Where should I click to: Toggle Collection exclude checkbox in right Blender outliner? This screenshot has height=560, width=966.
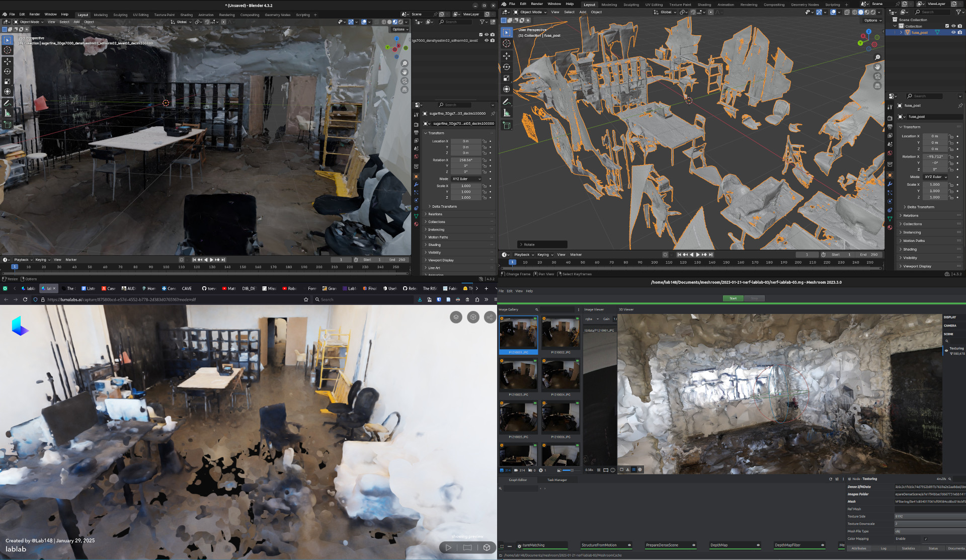click(x=947, y=26)
